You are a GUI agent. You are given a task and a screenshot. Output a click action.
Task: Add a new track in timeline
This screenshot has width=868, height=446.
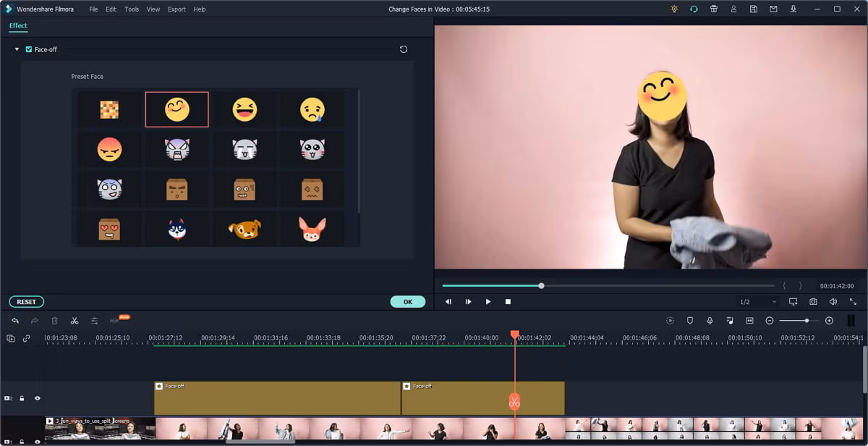(11, 338)
